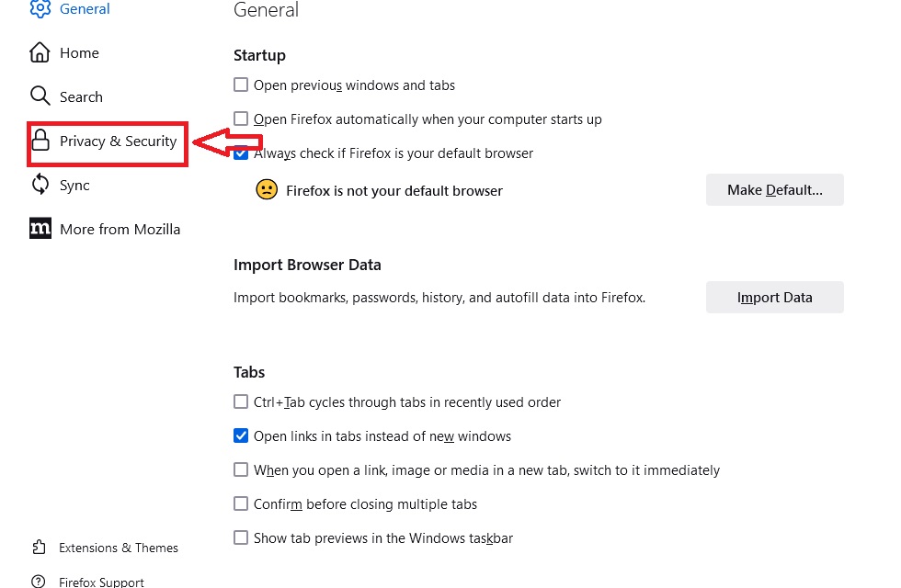Click the Home house icon
901x588 pixels.
(40, 52)
